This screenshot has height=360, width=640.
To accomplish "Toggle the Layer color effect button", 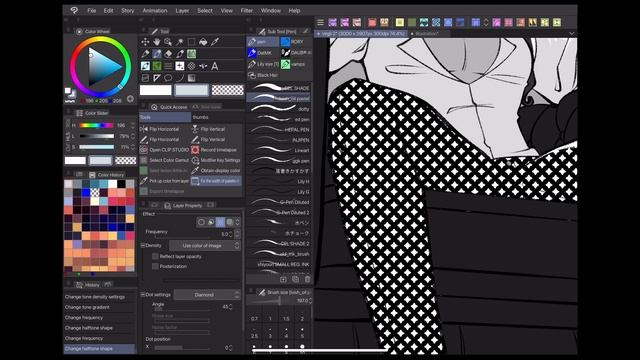I will click(230, 222).
